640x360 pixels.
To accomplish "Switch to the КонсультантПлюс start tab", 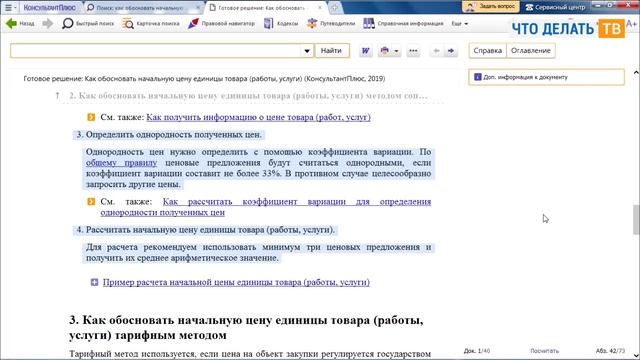I will (x=50, y=7).
